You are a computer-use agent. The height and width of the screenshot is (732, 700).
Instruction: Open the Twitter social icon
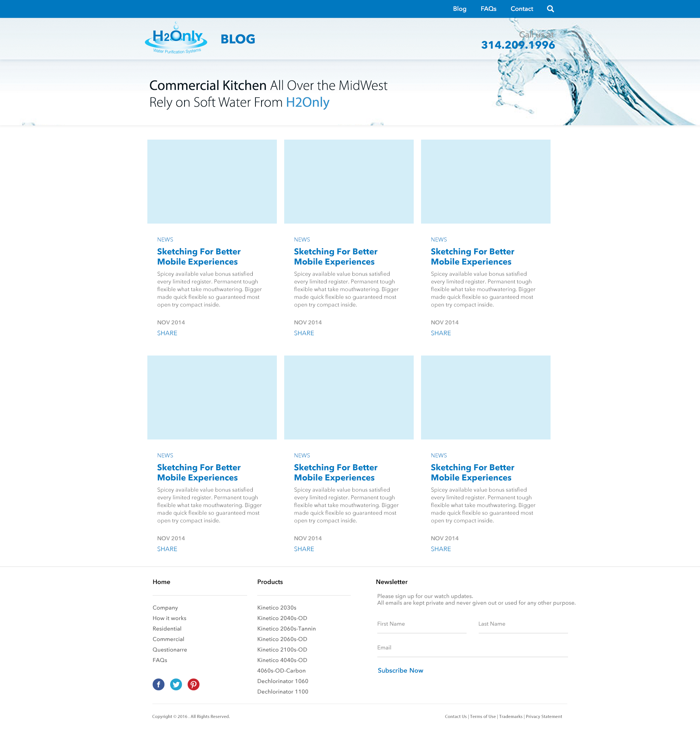click(176, 684)
